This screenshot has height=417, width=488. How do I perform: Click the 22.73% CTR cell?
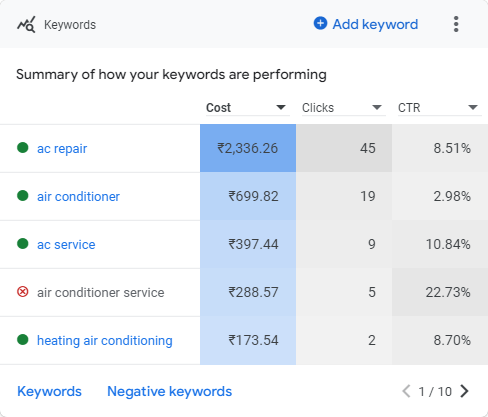pos(440,292)
